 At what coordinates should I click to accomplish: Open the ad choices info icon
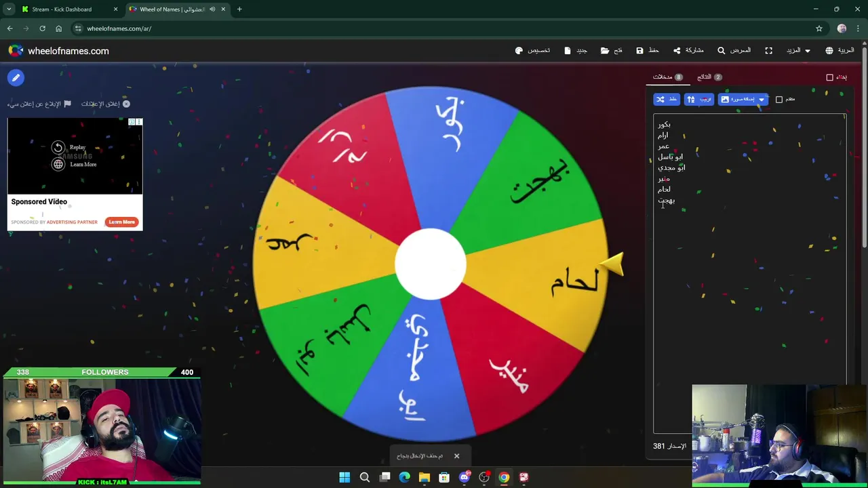pyautogui.click(x=132, y=122)
